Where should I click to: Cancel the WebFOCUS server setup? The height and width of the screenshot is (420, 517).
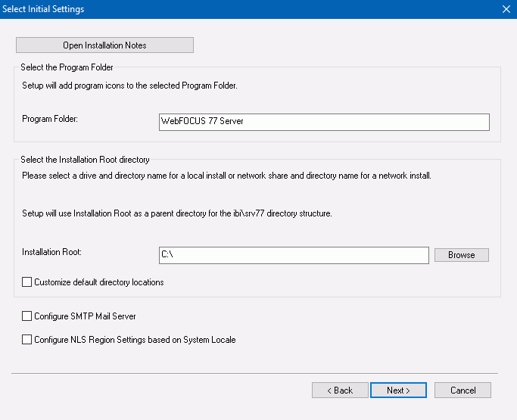(x=462, y=390)
